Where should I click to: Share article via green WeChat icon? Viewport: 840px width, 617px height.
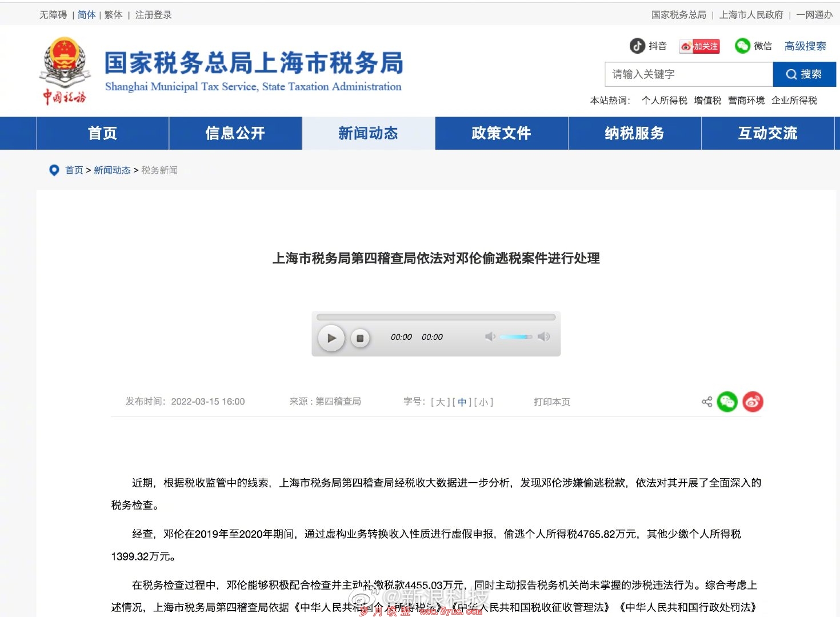pyautogui.click(x=727, y=402)
